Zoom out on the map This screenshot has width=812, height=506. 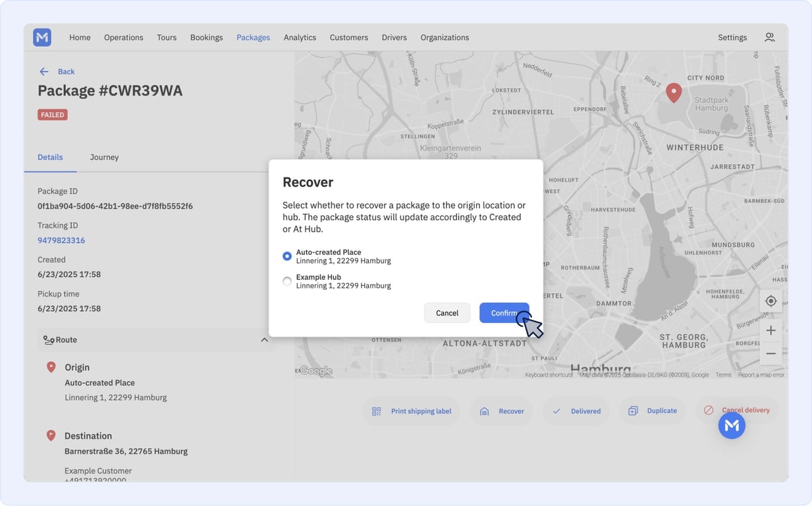tap(771, 353)
